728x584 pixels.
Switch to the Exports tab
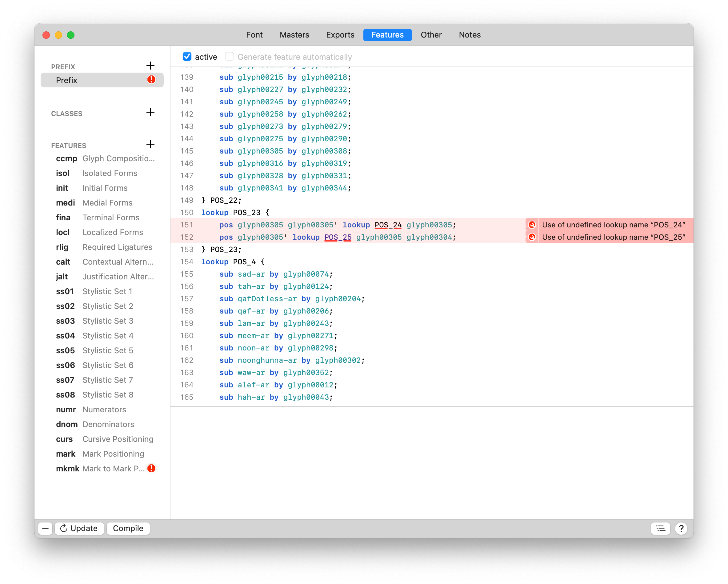point(340,35)
